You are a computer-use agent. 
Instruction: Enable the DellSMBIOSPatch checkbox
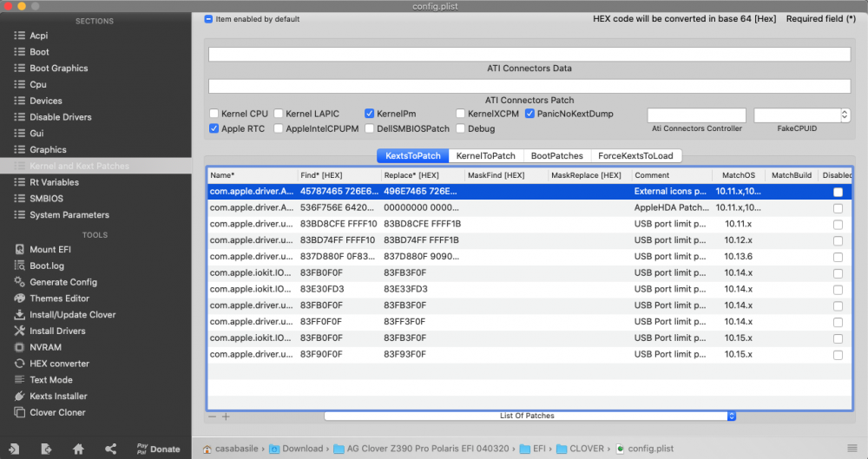click(x=369, y=128)
